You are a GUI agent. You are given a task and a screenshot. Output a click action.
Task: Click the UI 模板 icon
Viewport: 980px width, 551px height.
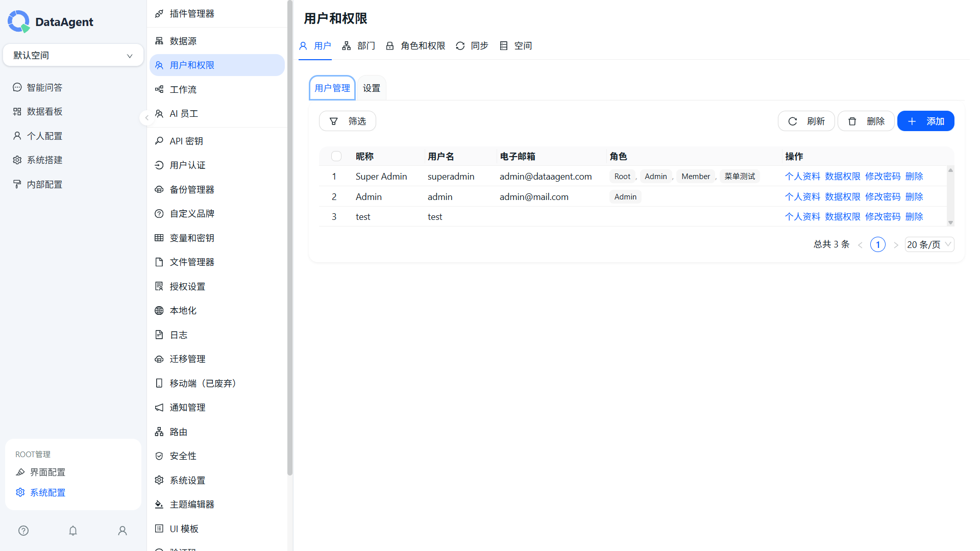pyautogui.click(x=159, y=529)
